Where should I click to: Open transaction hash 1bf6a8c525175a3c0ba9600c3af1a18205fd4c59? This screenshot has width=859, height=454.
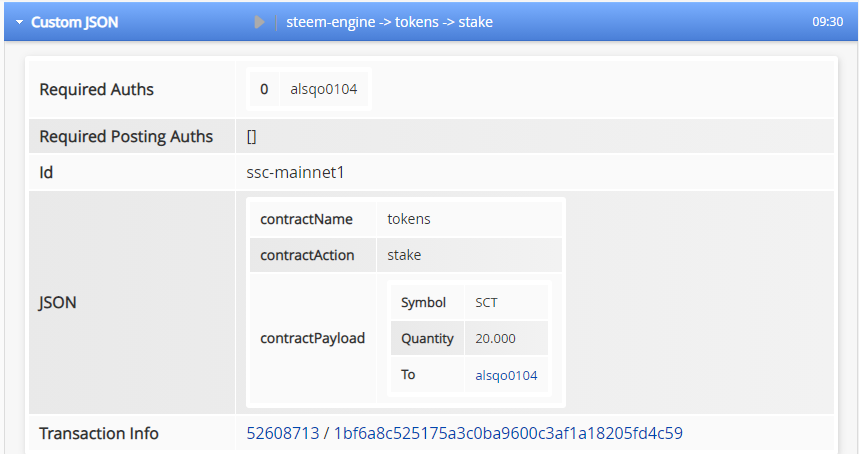click(508, 433)
